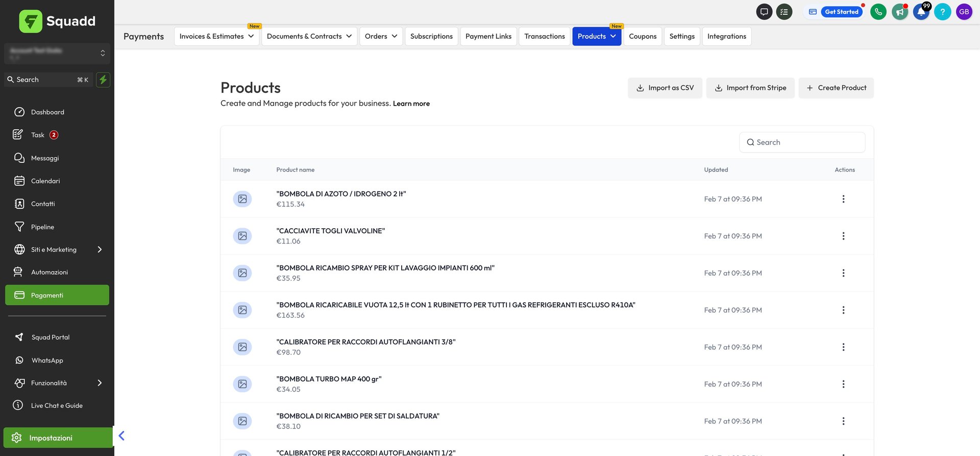Click the megaphone announcements icon
Screen dimensions: 980x456
(x=899, y=12)
